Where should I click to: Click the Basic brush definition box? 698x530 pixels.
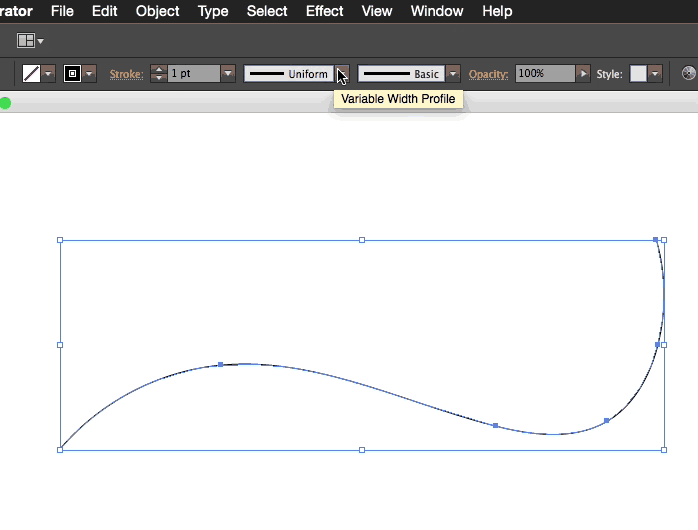pyautogui.click(x=401, y=74)
